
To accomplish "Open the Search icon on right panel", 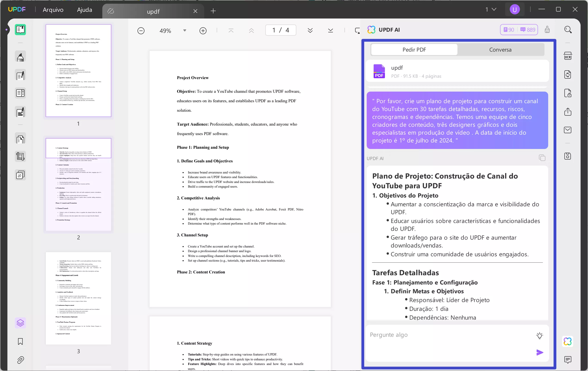I will [568, 30].
